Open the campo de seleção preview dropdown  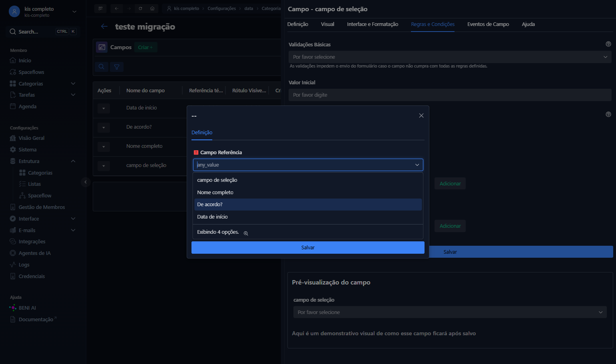coord(450,312)
